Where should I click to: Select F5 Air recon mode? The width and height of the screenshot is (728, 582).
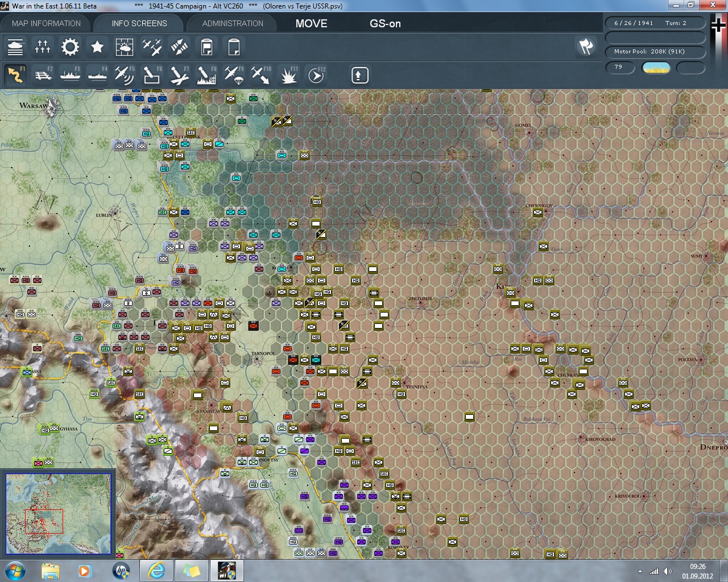pyautogui.click(x=125, y=75)
